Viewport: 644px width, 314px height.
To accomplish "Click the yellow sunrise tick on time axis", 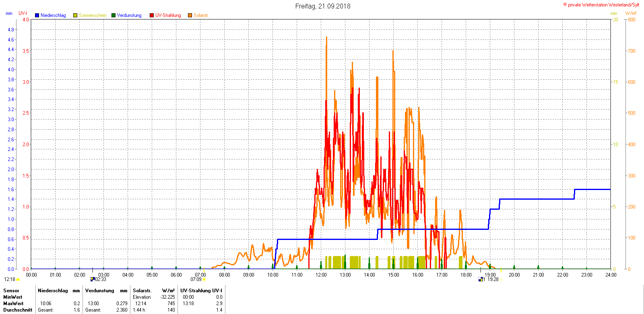I will click(x=204, y=270).
